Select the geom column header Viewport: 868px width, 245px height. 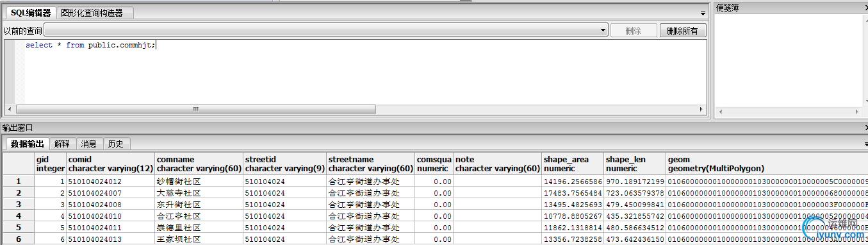pyautogui.click(x=766, y=164)
